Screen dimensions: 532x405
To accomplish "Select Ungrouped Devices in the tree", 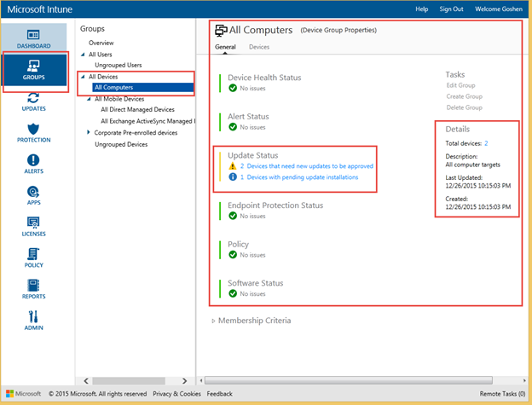I will (121, 144).
